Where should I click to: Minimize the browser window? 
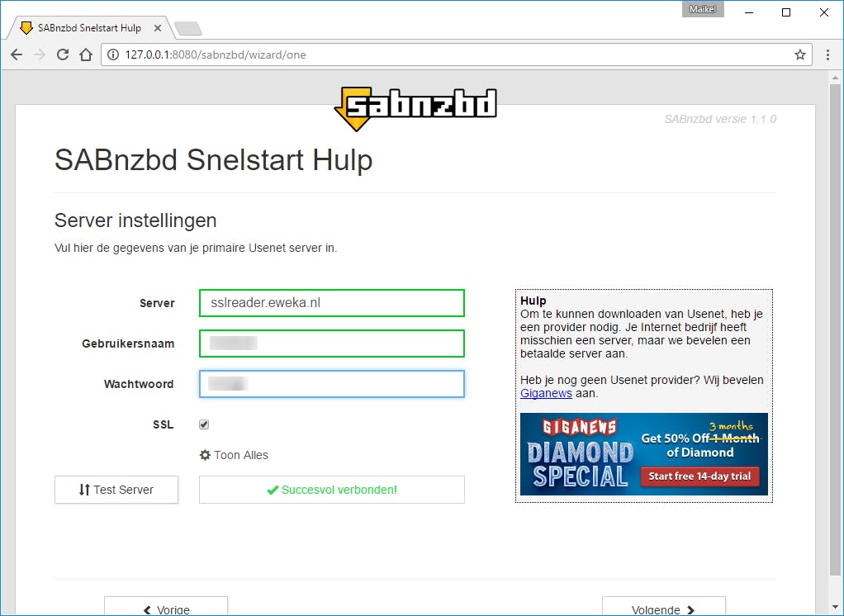[x=749, y=12]
